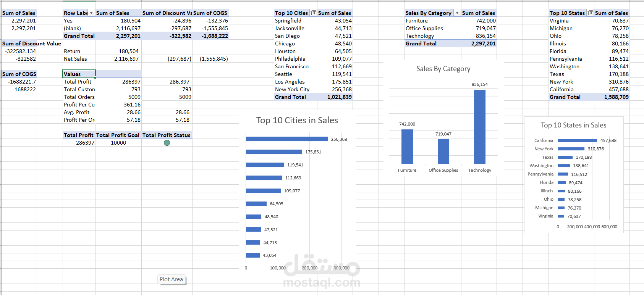
Task: Click the Texas bar in the states chart
Action: click(x=565, y=157)
